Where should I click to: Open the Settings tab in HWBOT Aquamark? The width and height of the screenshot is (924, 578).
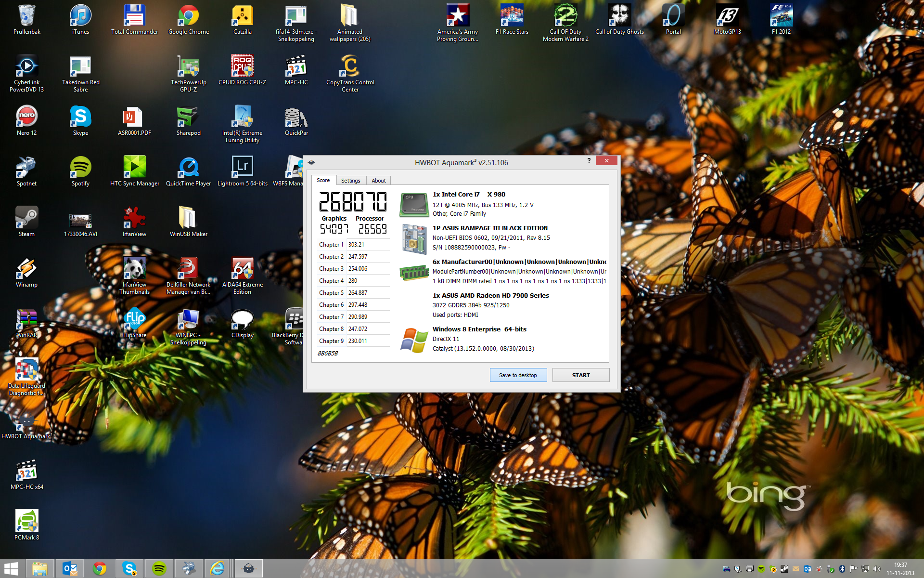(350, 181)
